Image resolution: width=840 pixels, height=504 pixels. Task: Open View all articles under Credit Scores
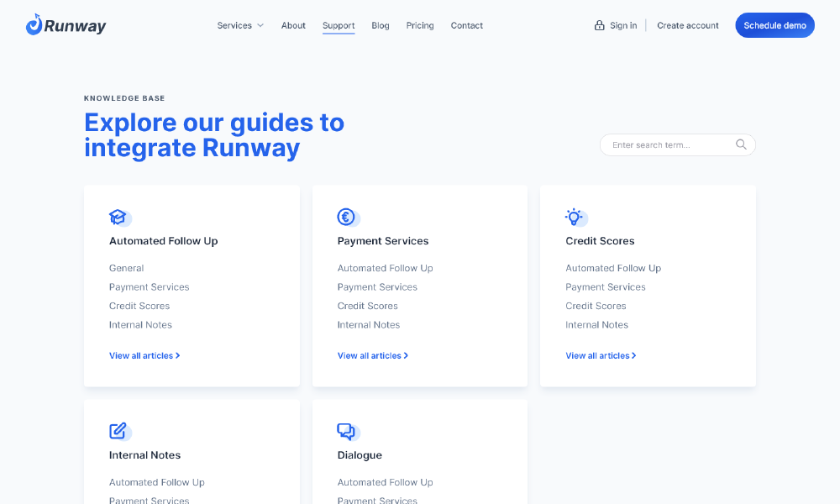(x=600, y=355)
